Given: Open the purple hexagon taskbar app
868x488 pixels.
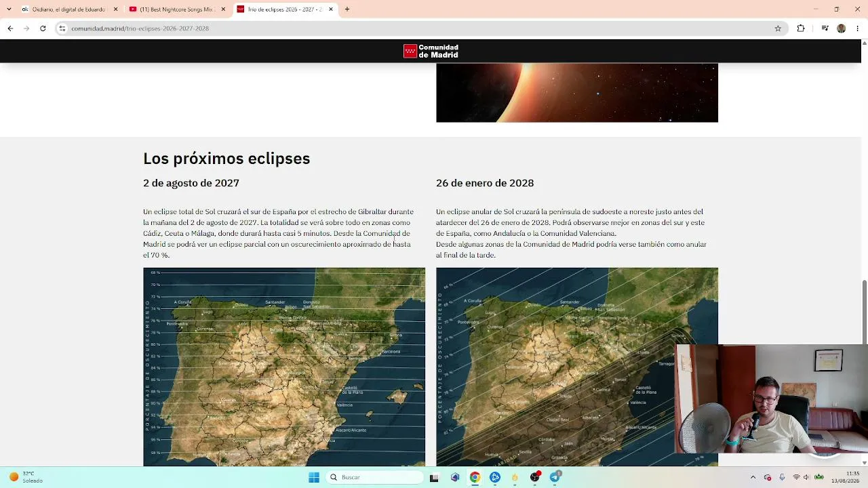Looking at the screenshot, I should 455,477.
